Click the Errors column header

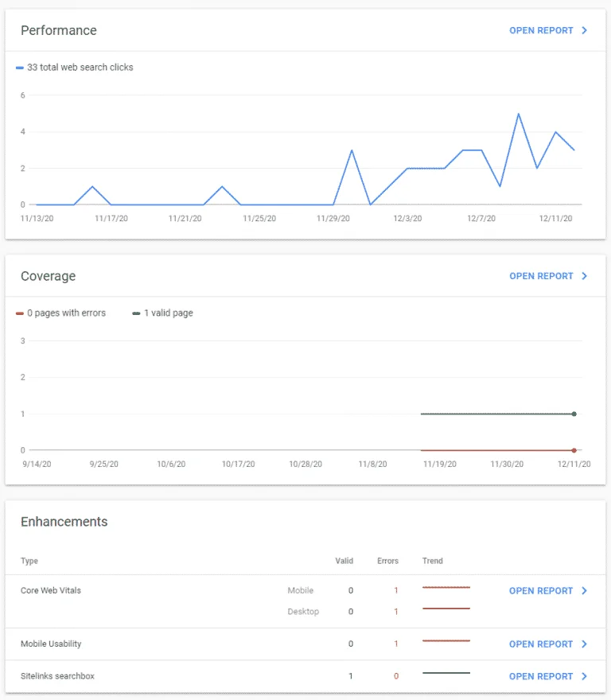(x=387, y=561)
